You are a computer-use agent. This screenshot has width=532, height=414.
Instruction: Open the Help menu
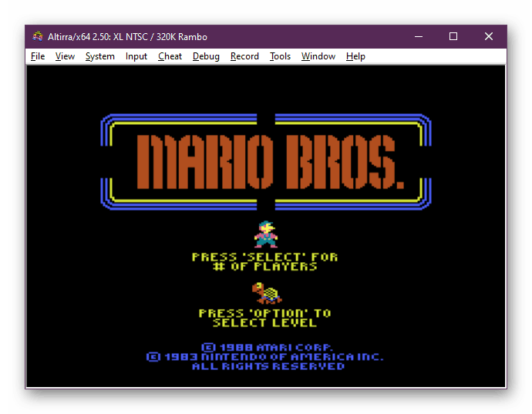pyautogui.click(x=355, y=56)
